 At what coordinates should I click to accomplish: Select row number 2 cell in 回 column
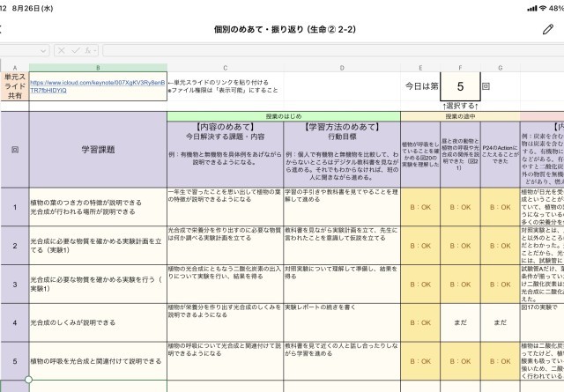(x=15, y=246)
